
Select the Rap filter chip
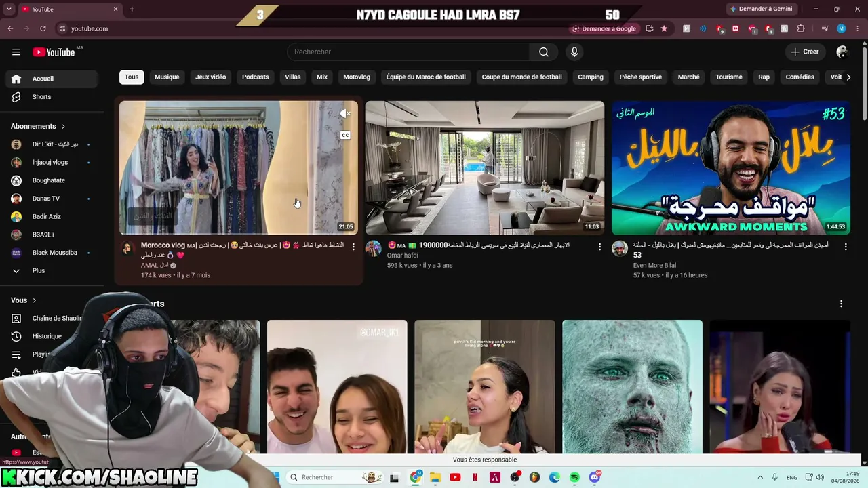764,77
